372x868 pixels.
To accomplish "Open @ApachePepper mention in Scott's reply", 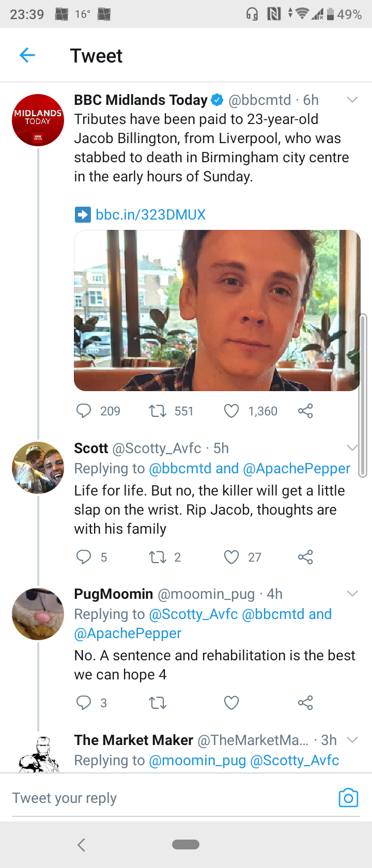I will [x=297, y=468].
